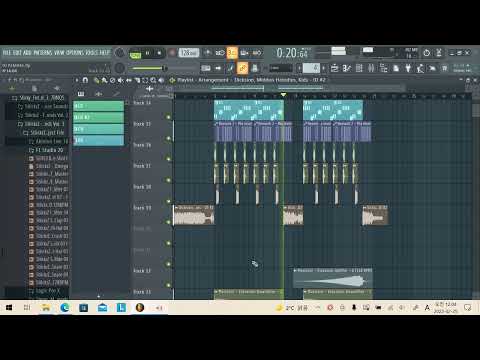This screenshot has width=480, height=360.
Task: Click the master pitch knob below the main knob
Action: click(119, 68)
